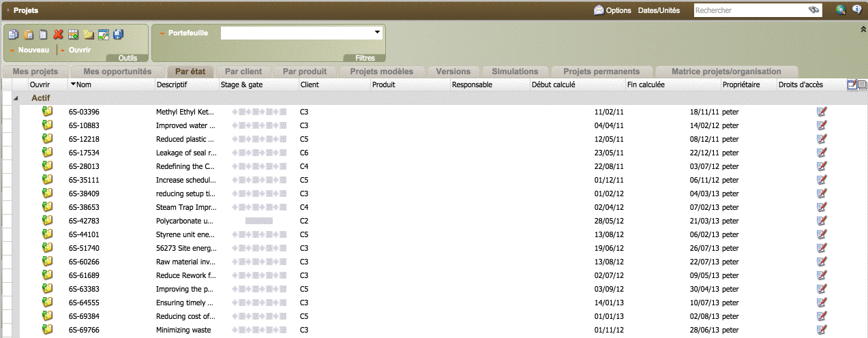
Task: Click the red X delete icon
Action: [58, 35]
